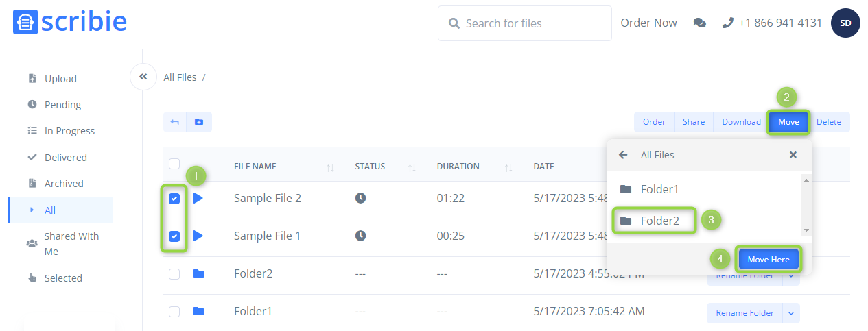Click the Sample File 2 file name

[267, 198]
